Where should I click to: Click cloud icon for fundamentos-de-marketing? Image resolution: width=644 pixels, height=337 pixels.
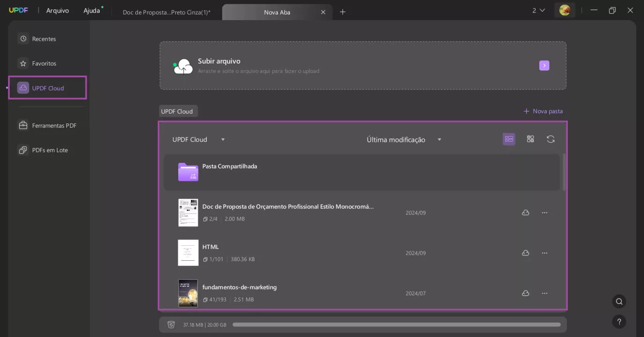[525, 293]
